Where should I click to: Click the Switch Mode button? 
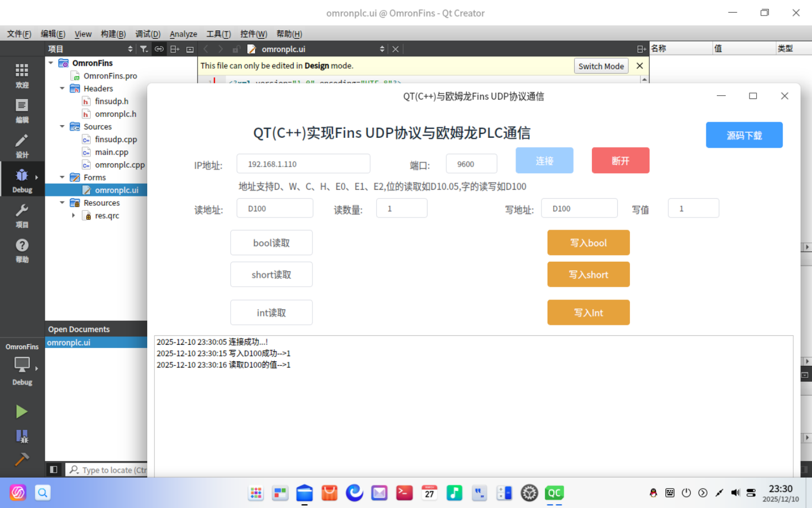point(601,66)
